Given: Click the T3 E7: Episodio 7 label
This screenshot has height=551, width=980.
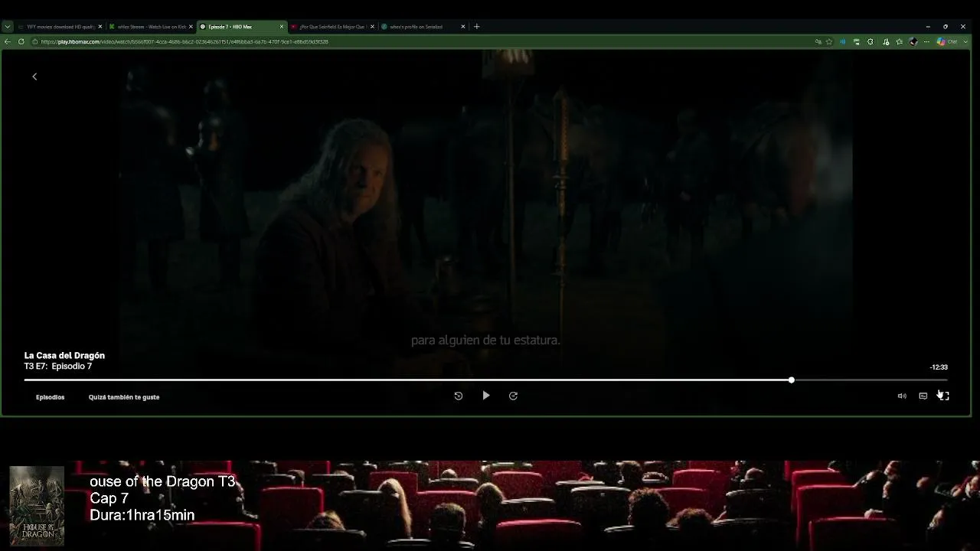Looking at the screenshot, I should point(58,367).
